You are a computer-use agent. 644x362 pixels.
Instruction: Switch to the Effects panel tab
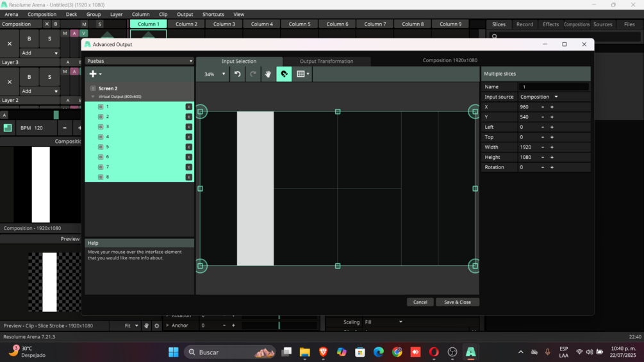[x=550, y=24]
